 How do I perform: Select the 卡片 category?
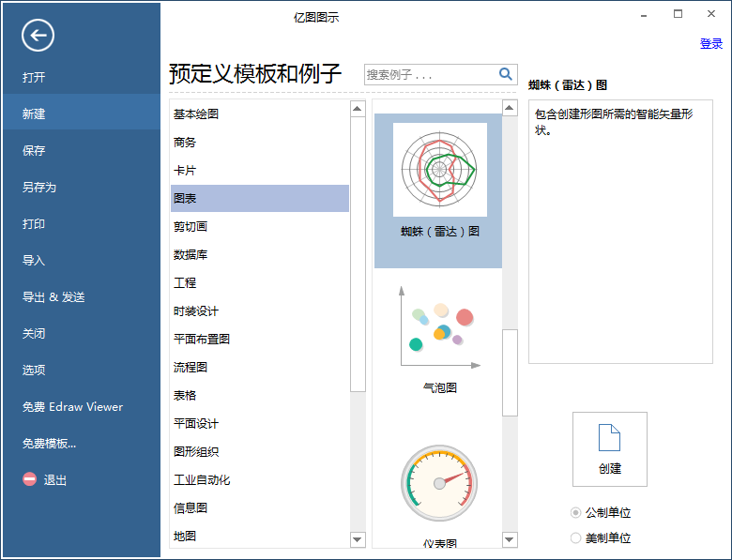pyautogui.click(x=260, y=171)
